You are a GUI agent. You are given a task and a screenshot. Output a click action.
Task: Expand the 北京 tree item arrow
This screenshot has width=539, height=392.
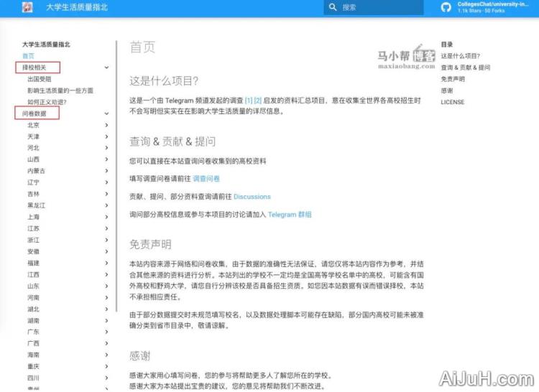[x=107, y=125]
